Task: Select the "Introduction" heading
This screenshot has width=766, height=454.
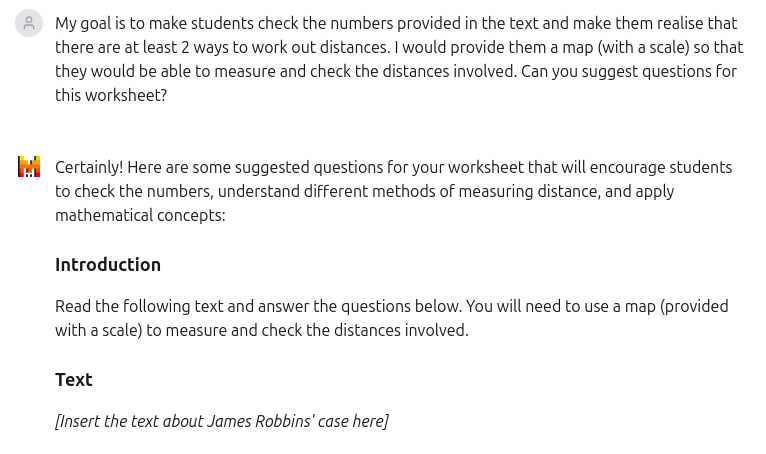Action: click(108, 265)
